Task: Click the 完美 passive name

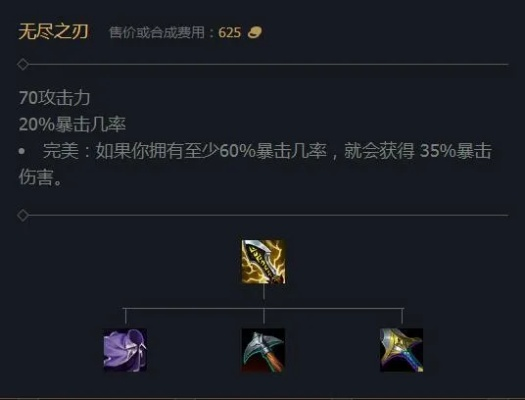Action: click(x=61, y=151)
